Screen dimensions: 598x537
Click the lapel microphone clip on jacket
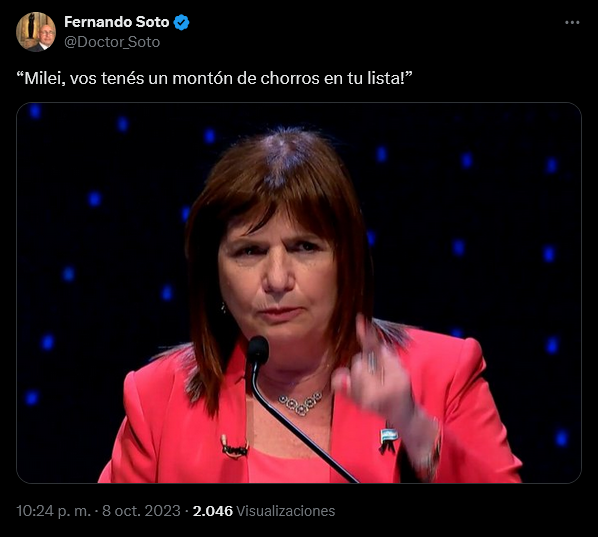[x=234, y=447]
